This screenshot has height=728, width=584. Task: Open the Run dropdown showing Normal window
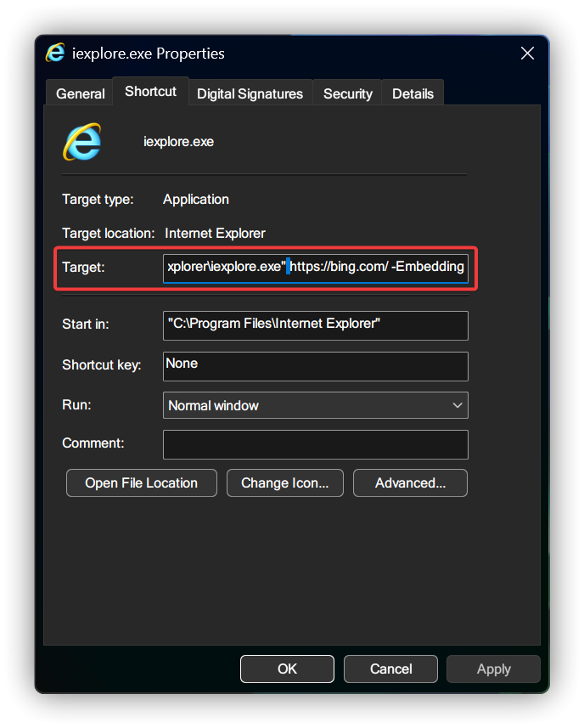click(316, 405)
